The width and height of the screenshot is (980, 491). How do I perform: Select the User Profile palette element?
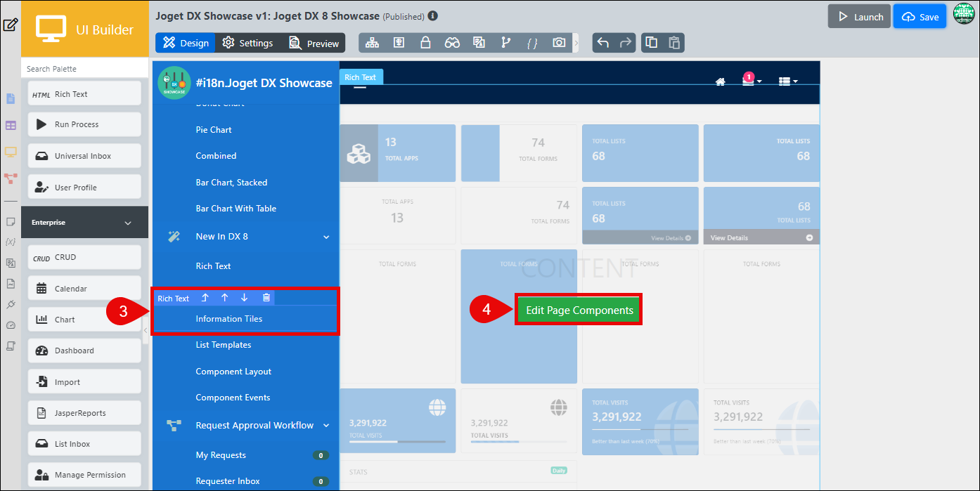click(x=84, y=188)
